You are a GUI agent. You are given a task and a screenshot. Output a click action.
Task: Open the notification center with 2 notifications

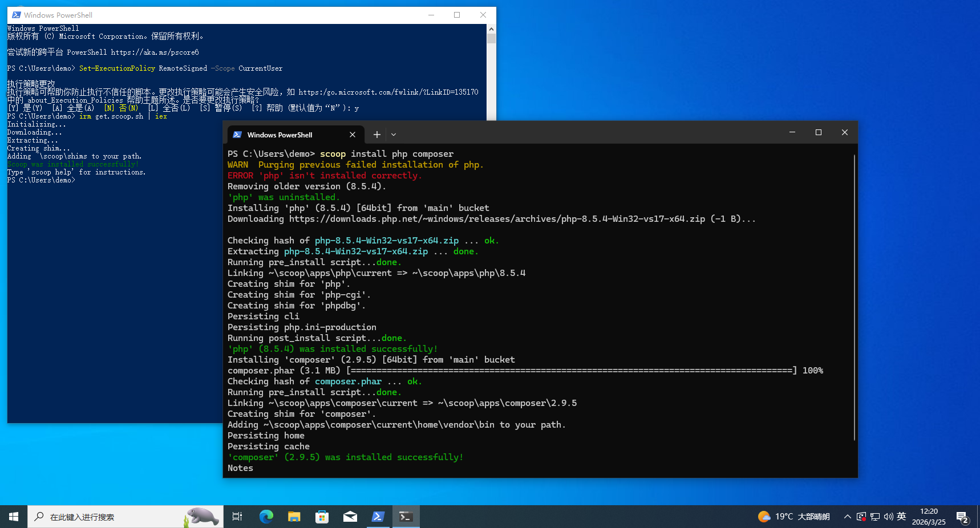pos(962,517)
